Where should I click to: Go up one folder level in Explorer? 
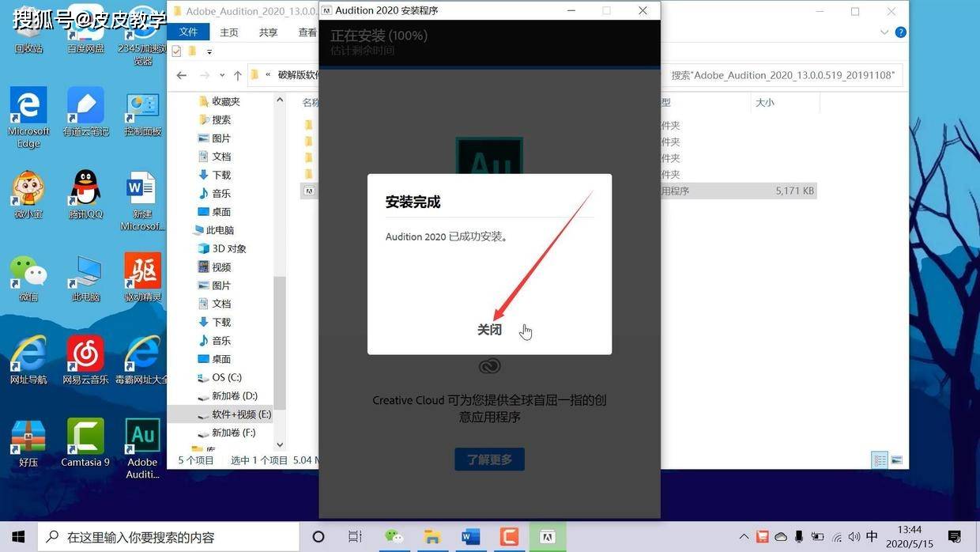238,75
